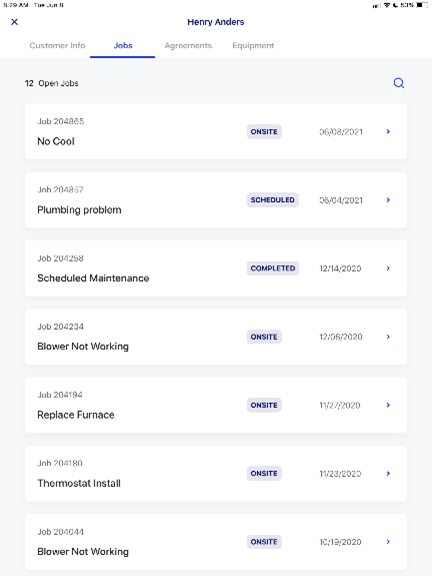Image resolution: width=432 pixels, height=576 pixels.
Task: Expand the Replace Furnace job chevron
Action: pyautogui.click(x=388, y=405)
